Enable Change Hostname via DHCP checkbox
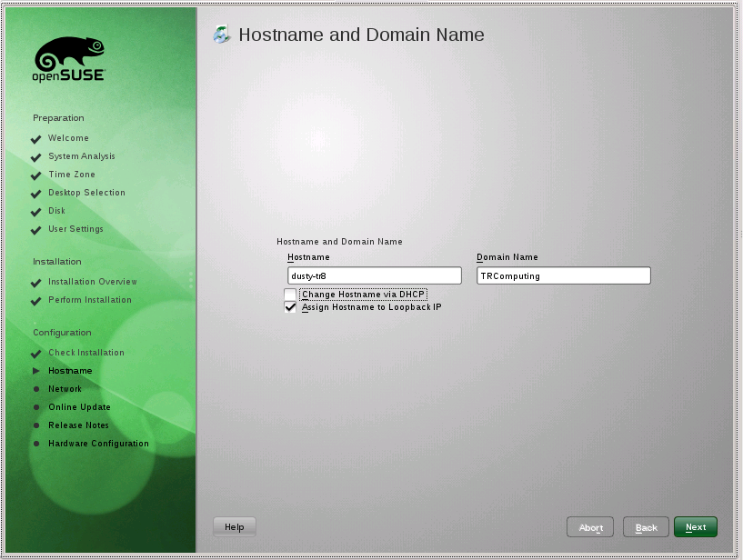The width and height of the screenshot is (743, 560). point(290,295)
